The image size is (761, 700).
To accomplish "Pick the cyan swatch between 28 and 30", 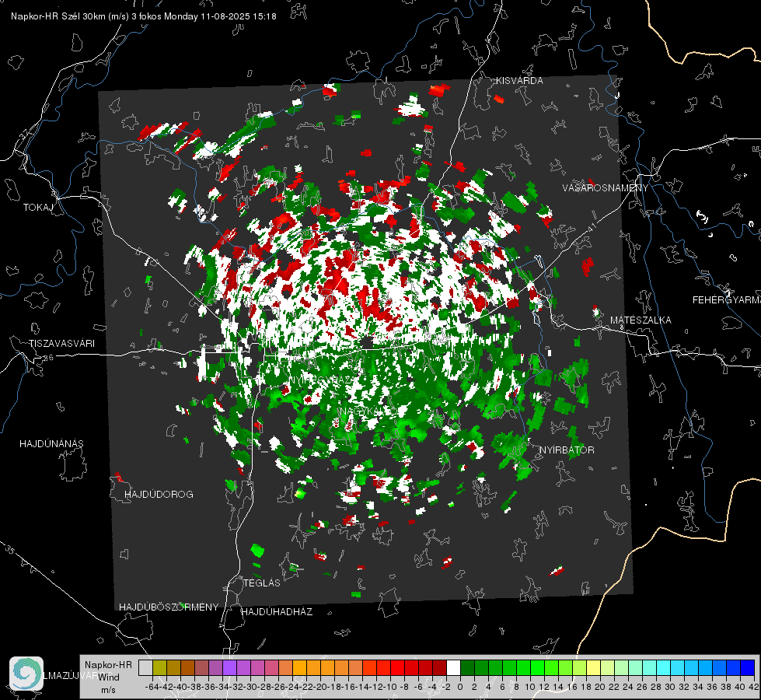I will pyautogui.click(x=664, y=667).
